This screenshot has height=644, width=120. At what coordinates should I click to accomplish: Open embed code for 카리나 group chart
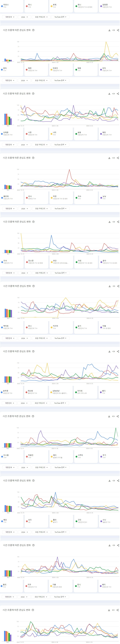(113, 30)
